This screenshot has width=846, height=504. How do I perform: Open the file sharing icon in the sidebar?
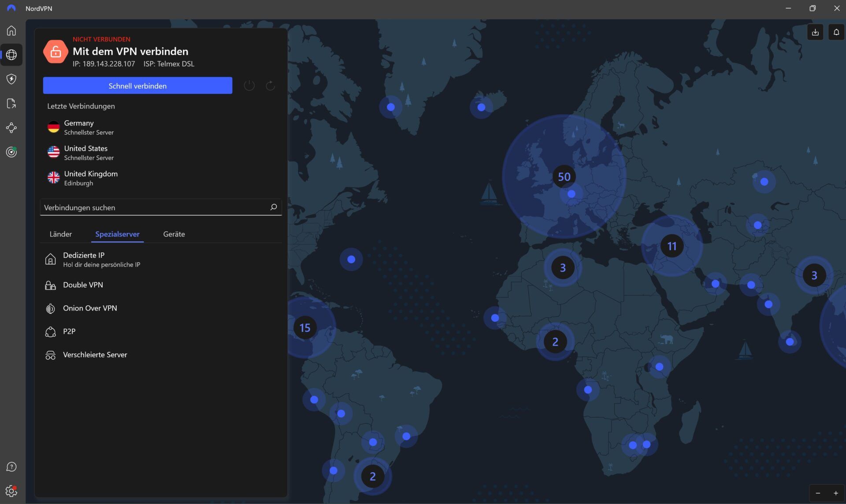click(11, 103)
